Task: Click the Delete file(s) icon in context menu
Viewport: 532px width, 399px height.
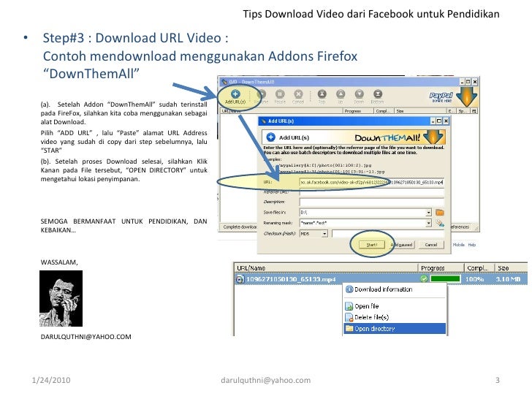Action: (349, 317)
